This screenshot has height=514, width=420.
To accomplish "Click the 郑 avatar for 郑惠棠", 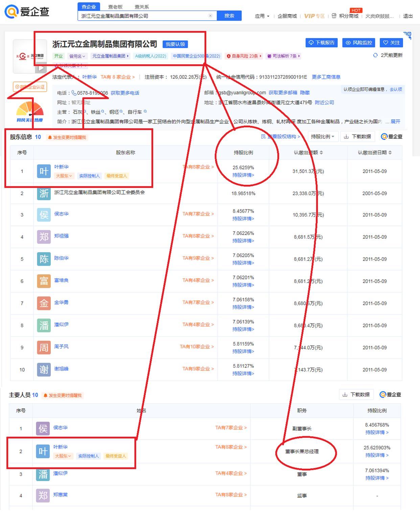I will pos(43,495).
